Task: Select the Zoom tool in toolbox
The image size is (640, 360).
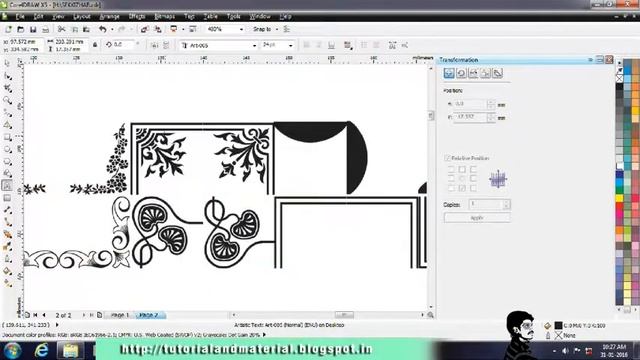Action: 7,100
